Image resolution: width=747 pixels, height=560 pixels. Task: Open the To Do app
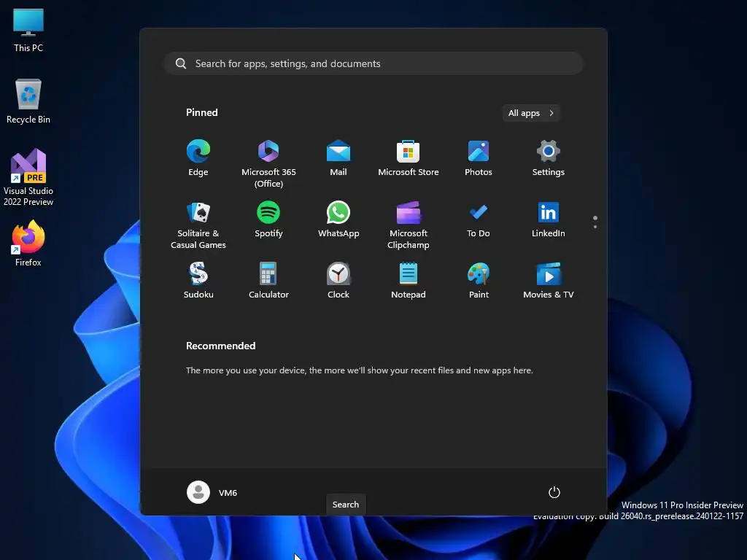pyautogui.click(x=479, y=219)
